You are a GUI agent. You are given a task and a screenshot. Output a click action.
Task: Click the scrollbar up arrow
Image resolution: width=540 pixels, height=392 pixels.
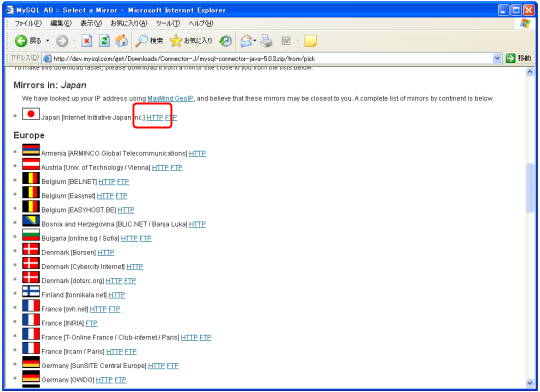click(x=530, y=72)
